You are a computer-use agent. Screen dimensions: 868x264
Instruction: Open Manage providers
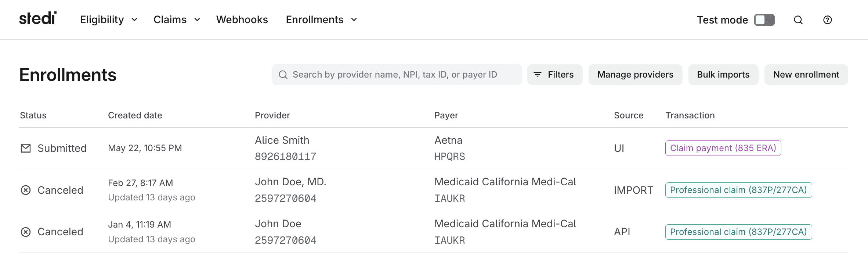636,75
